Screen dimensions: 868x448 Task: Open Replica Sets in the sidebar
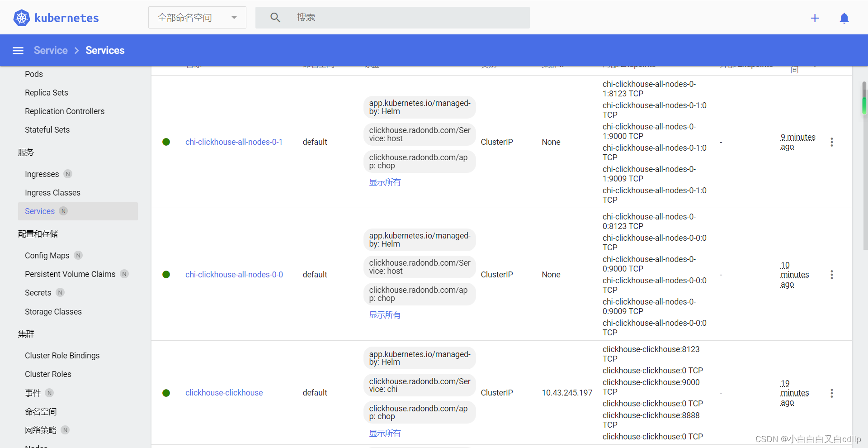pyautogui.click(x=47, y=93)
